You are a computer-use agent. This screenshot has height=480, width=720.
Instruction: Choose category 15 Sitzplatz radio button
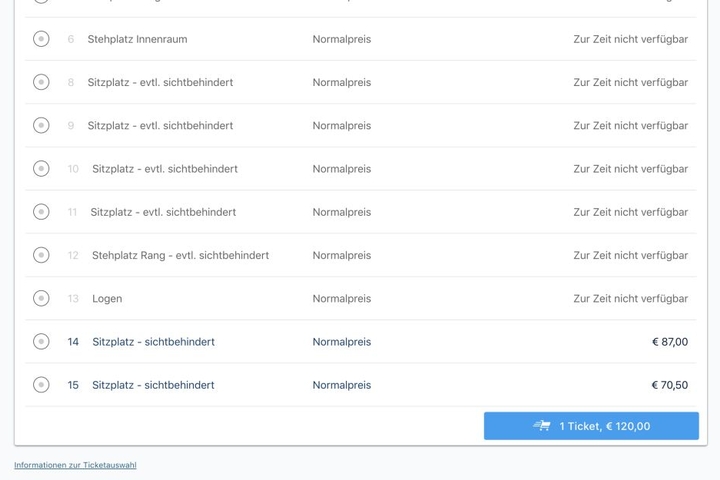tap(41, 384)
